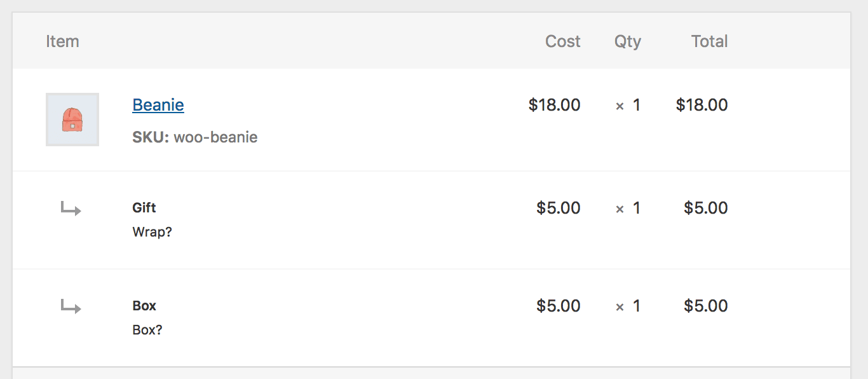This screenshot has height=379, width=868.
Task: Select the Beanie cost $18.00 value
Action: [554, 105]
